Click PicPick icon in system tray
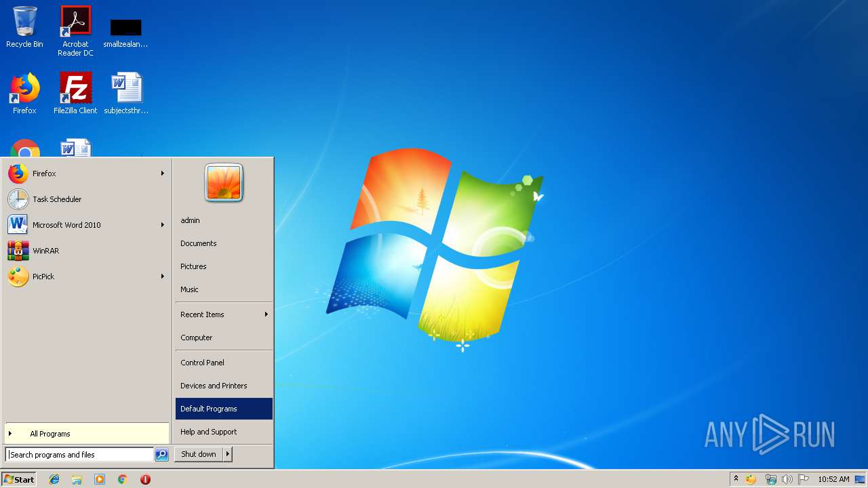 pos(751,479)
